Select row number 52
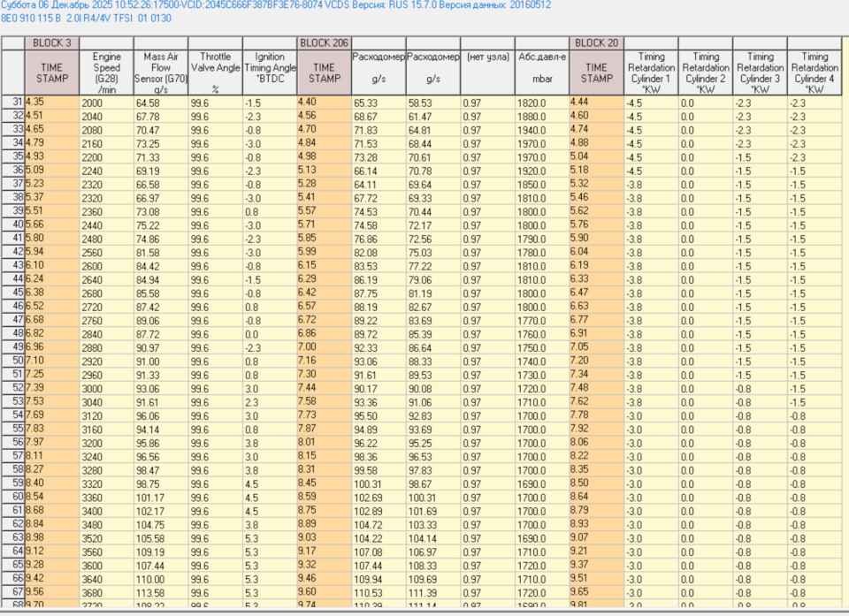849x616 pixels. coord(13,389)
